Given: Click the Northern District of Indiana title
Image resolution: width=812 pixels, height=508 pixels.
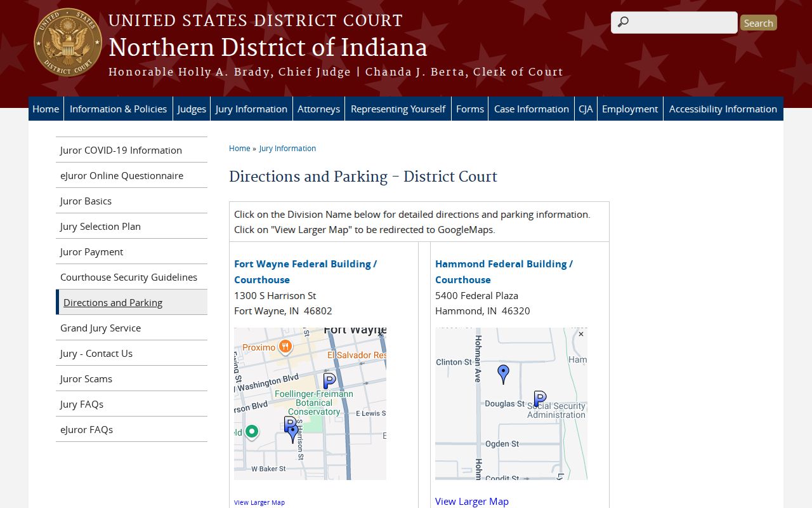Looking at the screenshot, I should [x=268, y=48].
